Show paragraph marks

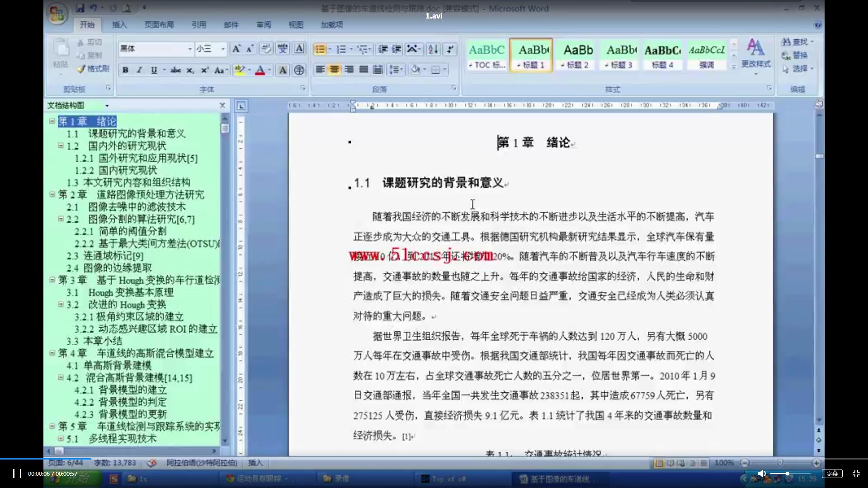(450, 49)
